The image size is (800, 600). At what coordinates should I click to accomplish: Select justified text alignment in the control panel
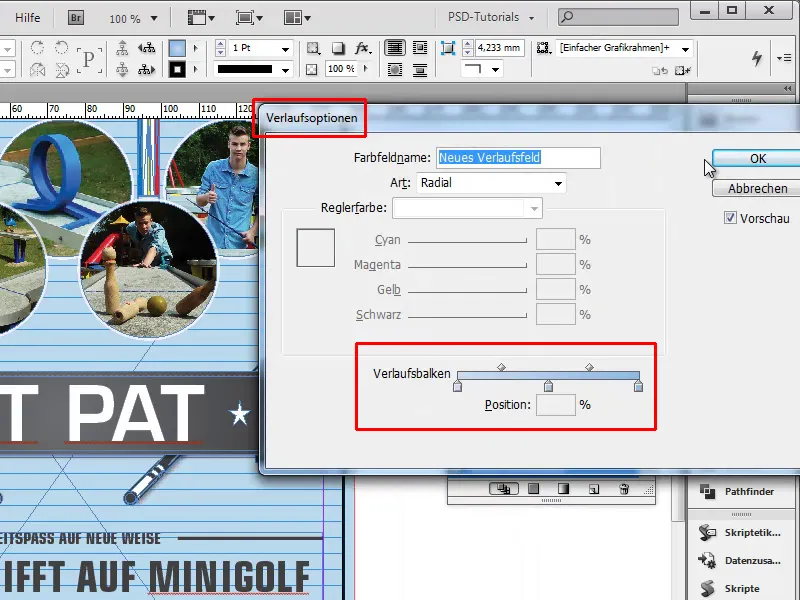(x=397, y=48)
